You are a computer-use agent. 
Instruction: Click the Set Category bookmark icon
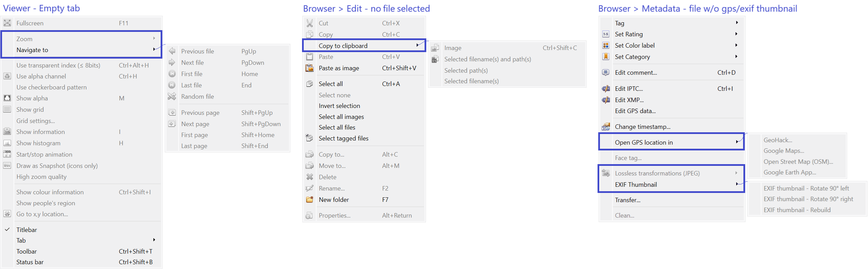pos(606,57)
